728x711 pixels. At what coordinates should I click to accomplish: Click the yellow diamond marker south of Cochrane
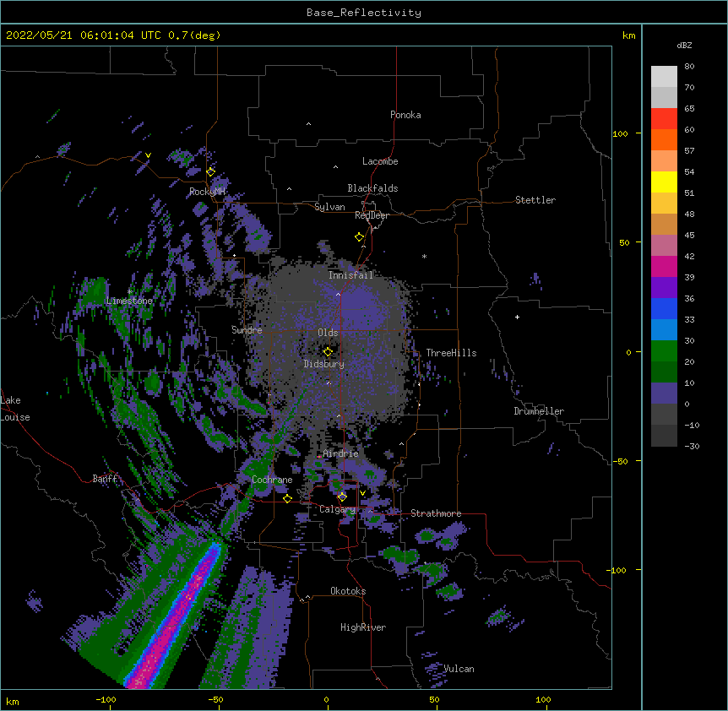[x=287, y=499]
